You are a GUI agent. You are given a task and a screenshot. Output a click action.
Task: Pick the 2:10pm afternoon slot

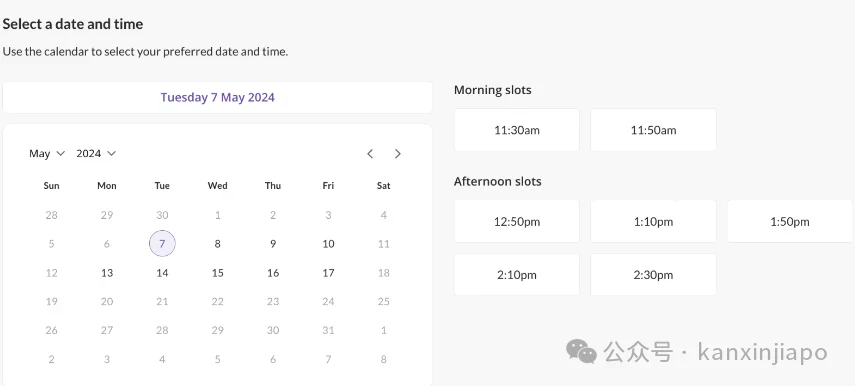(x=516, y=275)
